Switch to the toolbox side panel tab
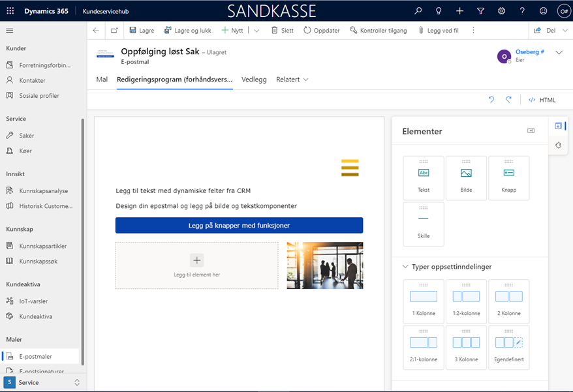Image resolution: width=573 pixels, height=392 pixels. pos(558,125)
